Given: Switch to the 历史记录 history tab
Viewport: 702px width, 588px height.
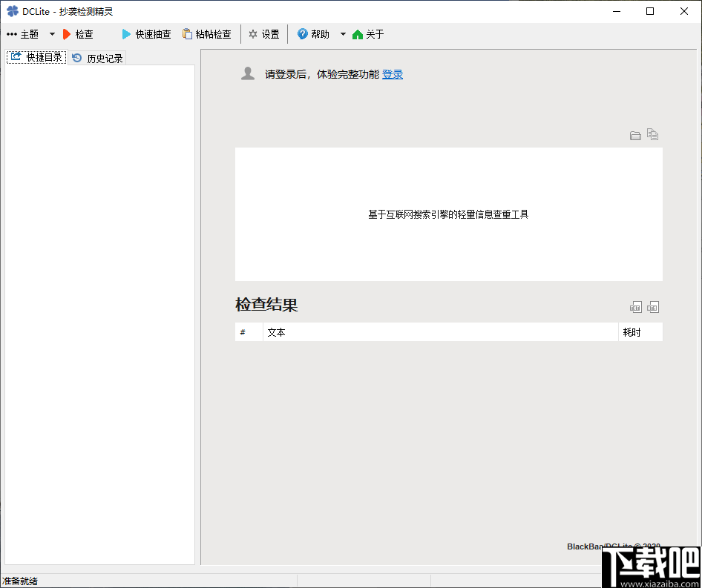Looking at the screenshot, I should pyautogui.click(x=96, y=57).
